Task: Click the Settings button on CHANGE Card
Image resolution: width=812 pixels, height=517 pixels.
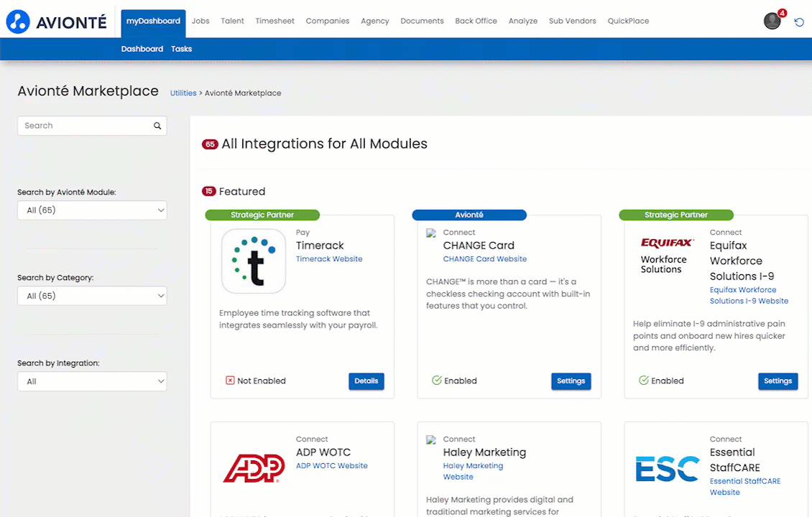Action: 571,381
